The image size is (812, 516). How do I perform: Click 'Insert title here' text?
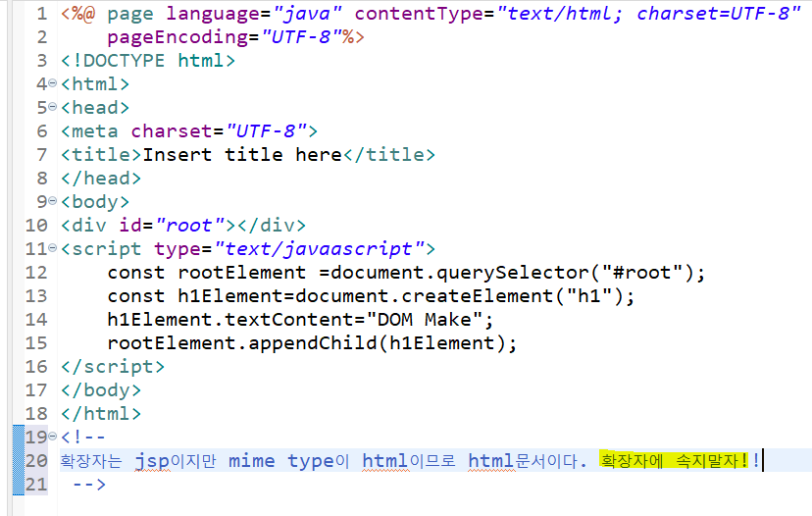pos(242,154)
